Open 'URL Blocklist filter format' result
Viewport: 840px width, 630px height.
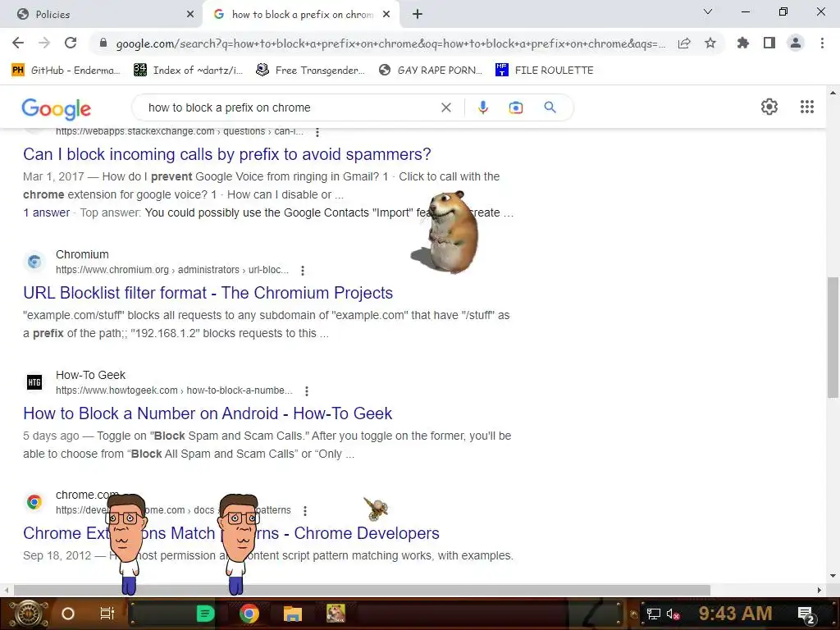coord(208,293)
